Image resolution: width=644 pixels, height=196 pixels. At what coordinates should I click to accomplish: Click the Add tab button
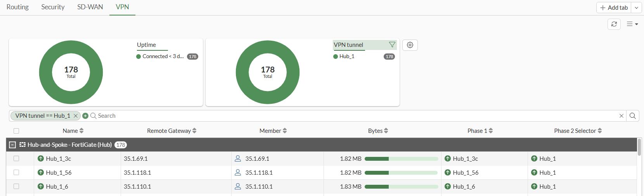pyautogui.click(x=614, y=8)
